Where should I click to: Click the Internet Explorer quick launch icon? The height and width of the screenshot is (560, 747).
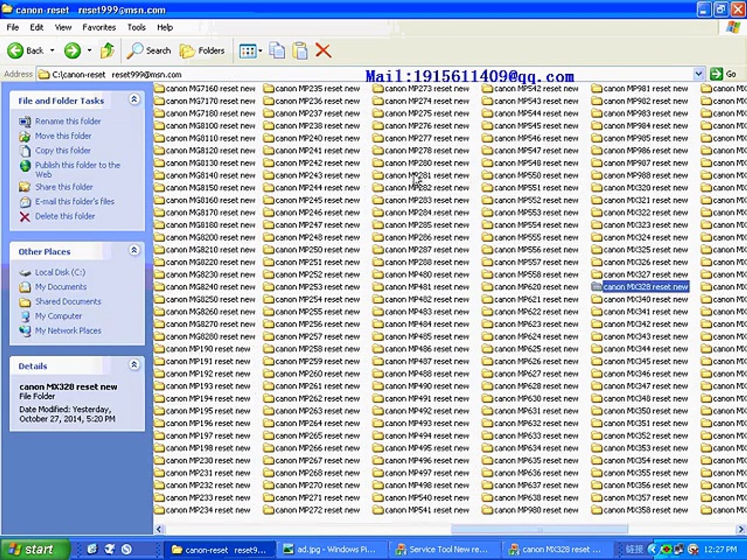[92, 549]
